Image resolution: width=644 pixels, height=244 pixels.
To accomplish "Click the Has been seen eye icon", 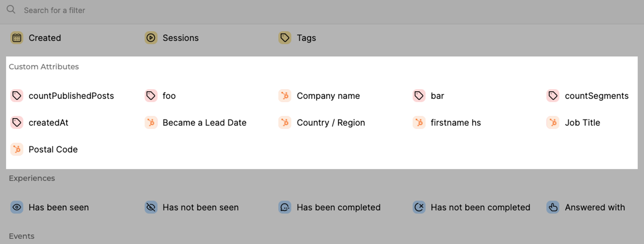I will pyautogui.click(x=17, y=207).
